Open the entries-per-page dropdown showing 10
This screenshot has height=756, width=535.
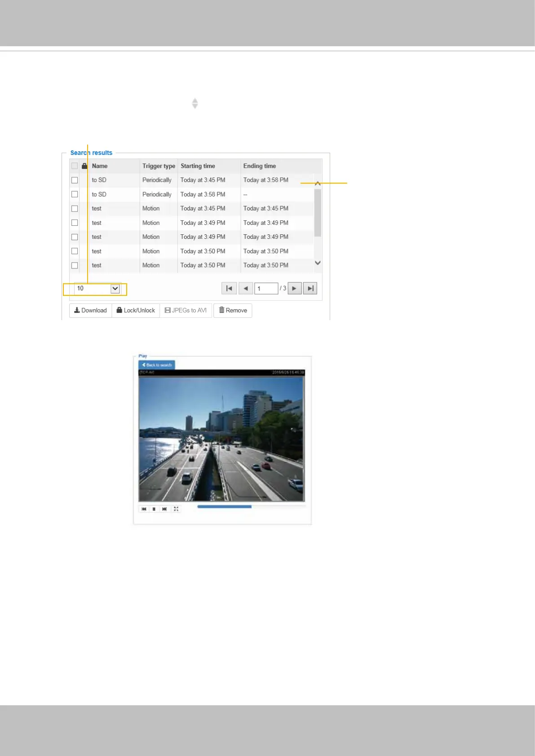click(x=97, y=289)
